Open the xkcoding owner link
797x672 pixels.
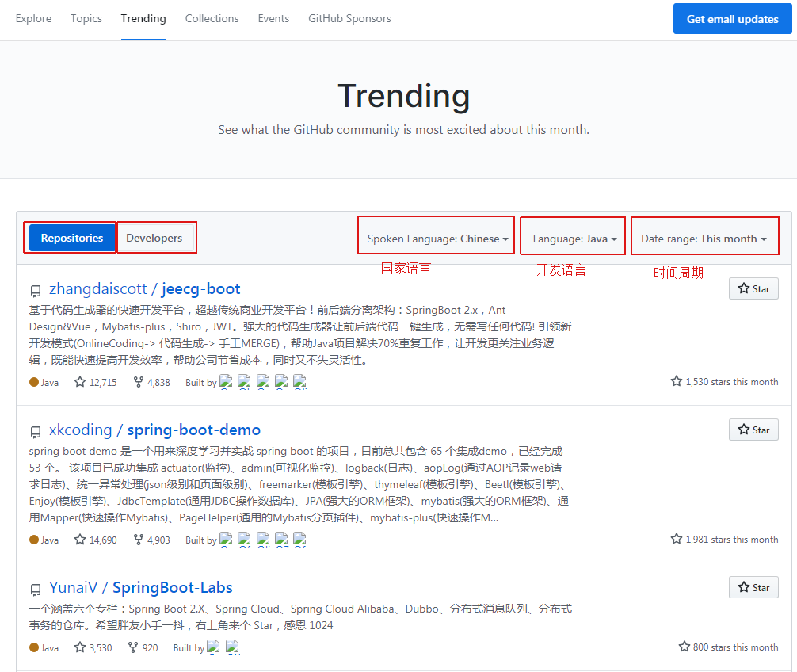pos(80,430)
